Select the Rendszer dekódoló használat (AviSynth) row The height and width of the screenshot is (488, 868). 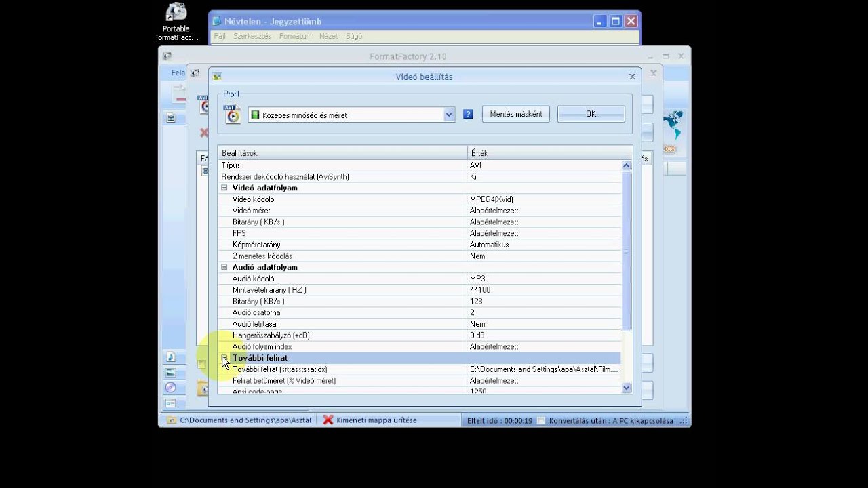[419, 177]
